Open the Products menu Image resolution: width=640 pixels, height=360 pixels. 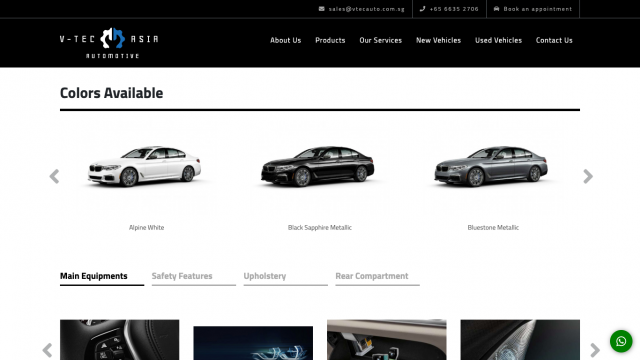(x=330, y=40)
